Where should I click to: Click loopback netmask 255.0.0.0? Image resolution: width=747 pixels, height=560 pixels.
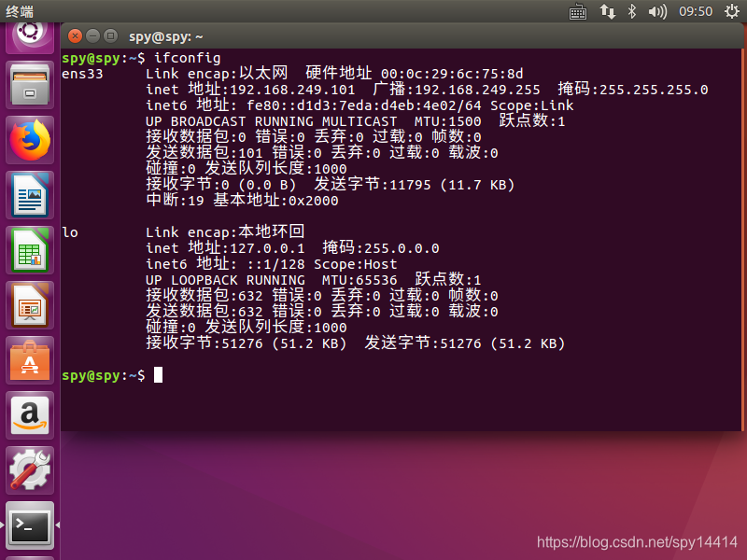click(x=402, y=248)
